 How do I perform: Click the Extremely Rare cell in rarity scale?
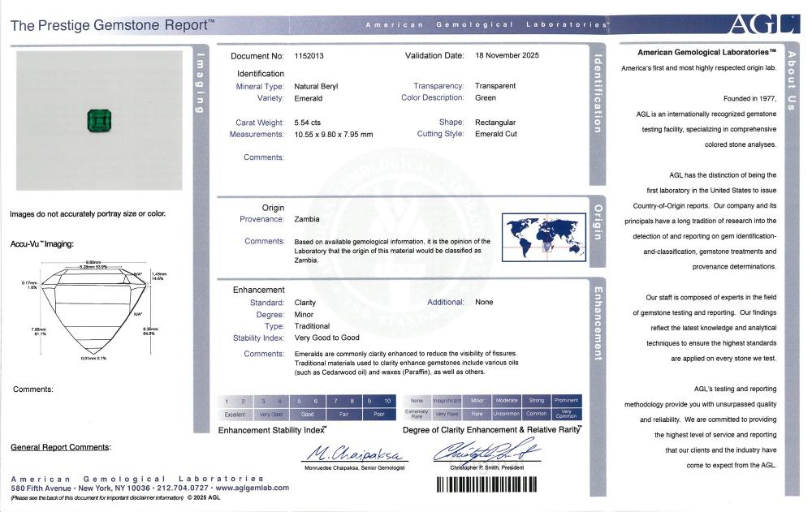click(417, 414)
